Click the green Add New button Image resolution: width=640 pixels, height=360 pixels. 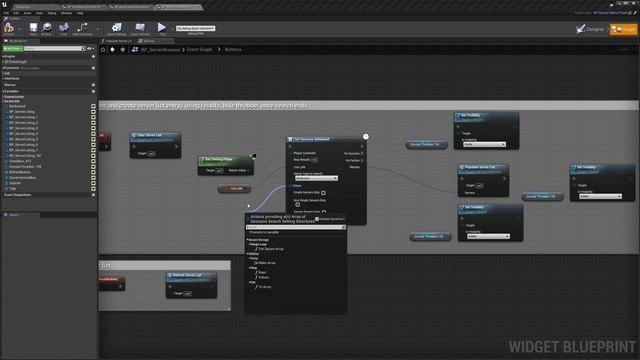13,49
